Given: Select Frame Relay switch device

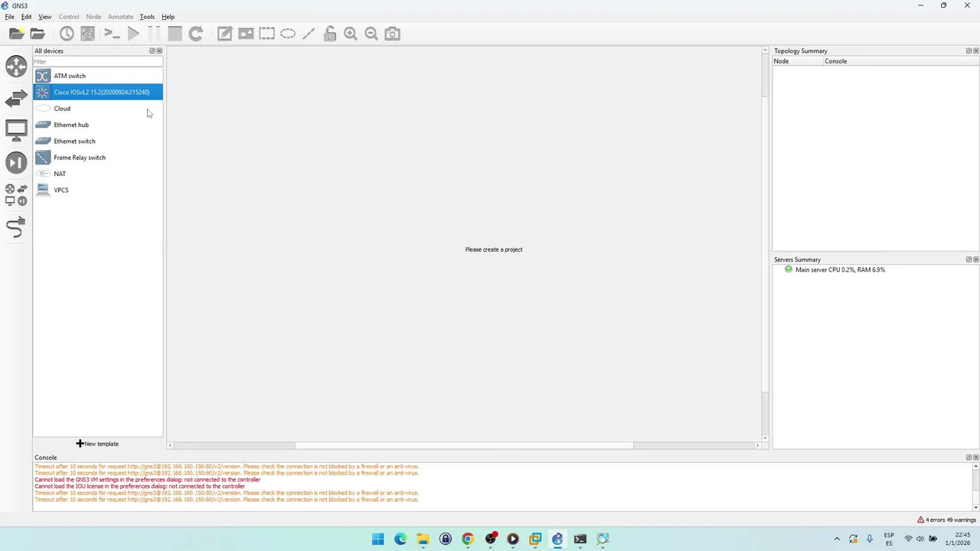Looking at the screenshot, I should pyautogui.click(x=98, y=158).
